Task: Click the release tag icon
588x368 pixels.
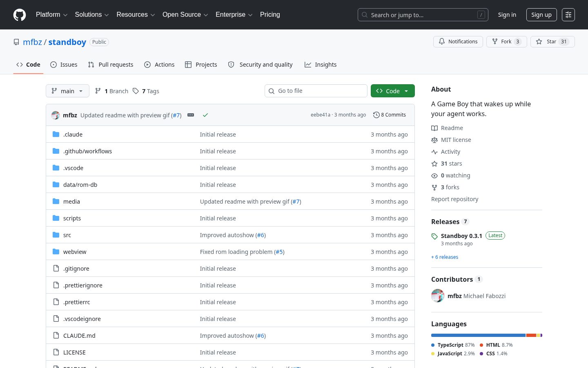Action: click(x=434, y=236)
